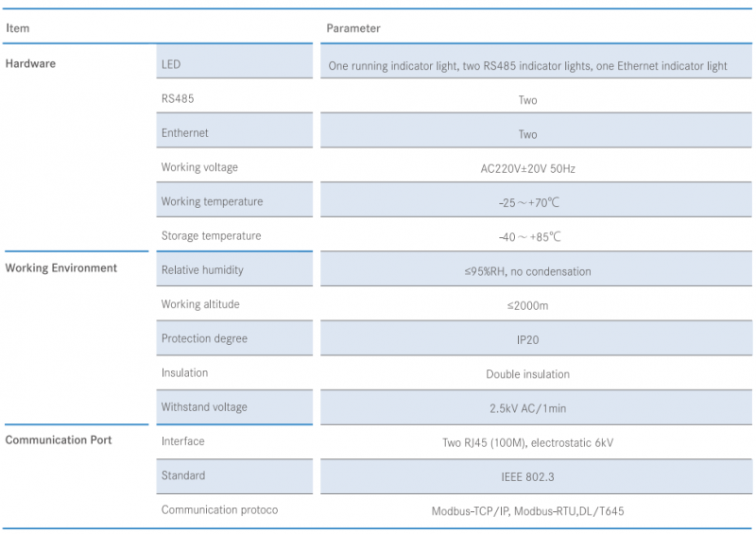Select the "-40 ~ +85℃" storage temperature value
Screen dimensions: 756x534
click(x=527, y=237)
